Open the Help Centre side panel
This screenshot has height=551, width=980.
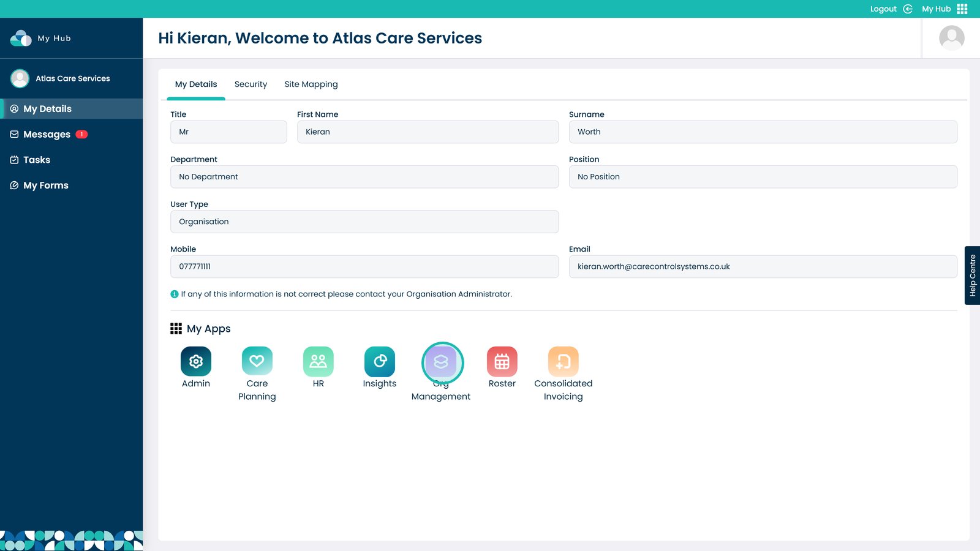pyautogui.click(x=972, y=275)
